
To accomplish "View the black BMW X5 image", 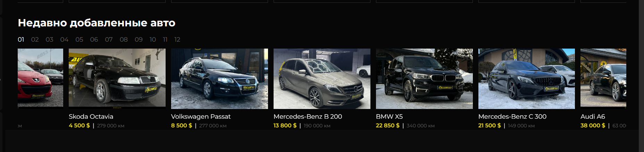I will click(424, 78).
